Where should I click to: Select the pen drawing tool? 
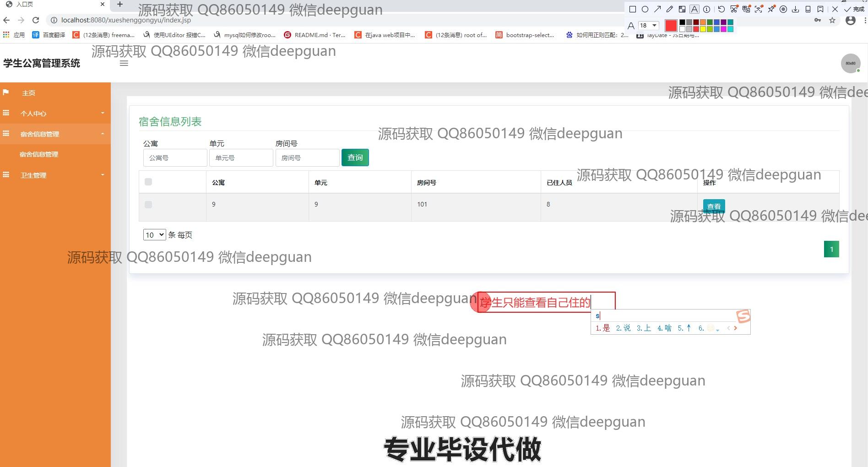pos(669,9)
